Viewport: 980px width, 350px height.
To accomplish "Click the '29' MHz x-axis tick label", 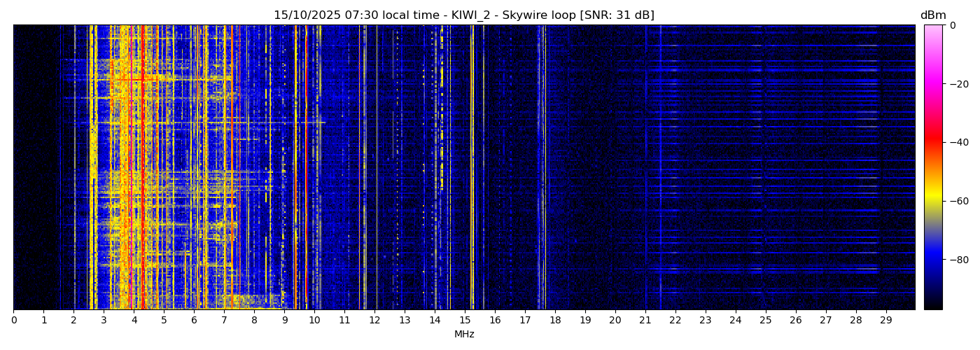I will (885, 320).
